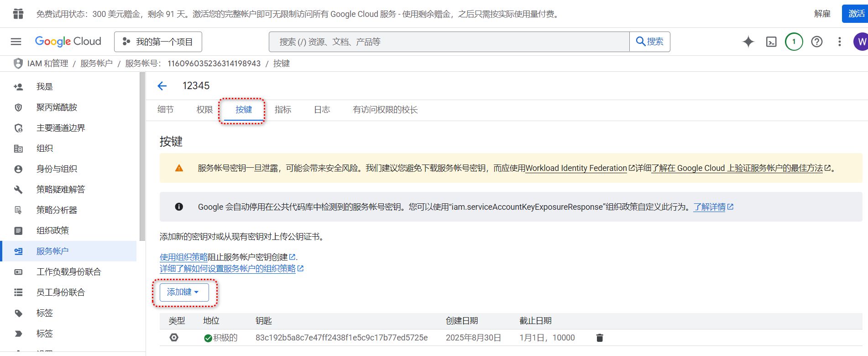Image resolution: width=868 pixels, height=356 pixels.
Task: Click the 员工身份联合 list icon
Action: click(x=18, y=292)
